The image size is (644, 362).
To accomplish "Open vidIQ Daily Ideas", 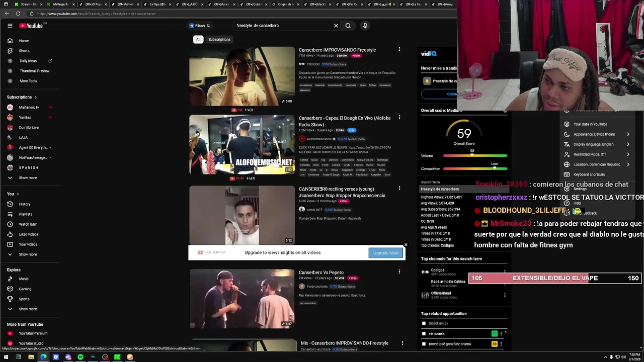I will (x=28, y=61).
